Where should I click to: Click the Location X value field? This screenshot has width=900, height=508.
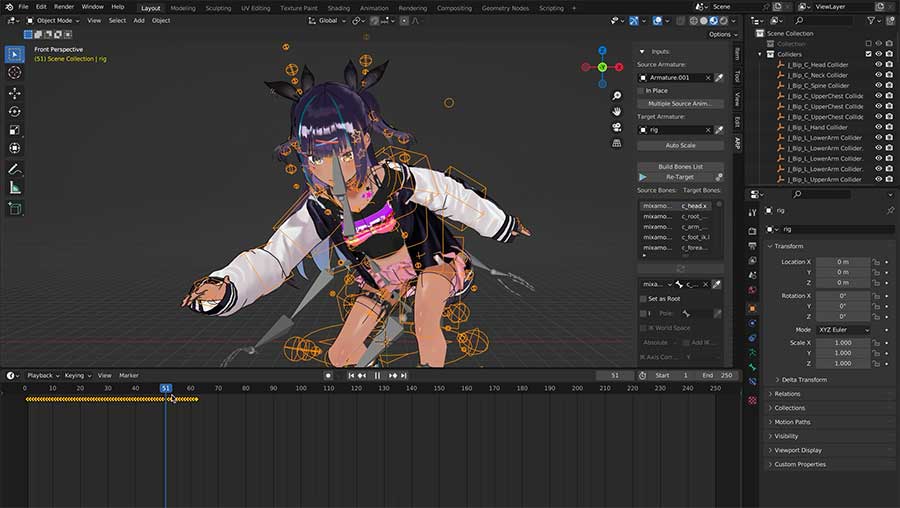tap(843, 262)
